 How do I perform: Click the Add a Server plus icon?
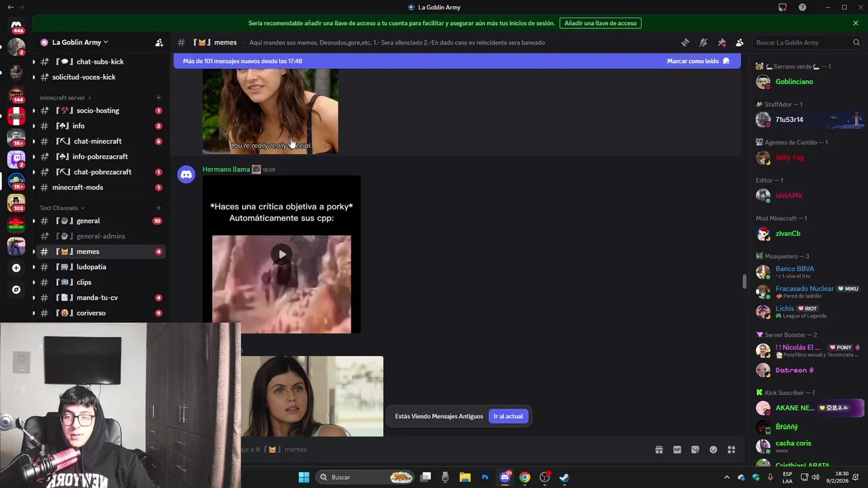click(x=16, y=268)
